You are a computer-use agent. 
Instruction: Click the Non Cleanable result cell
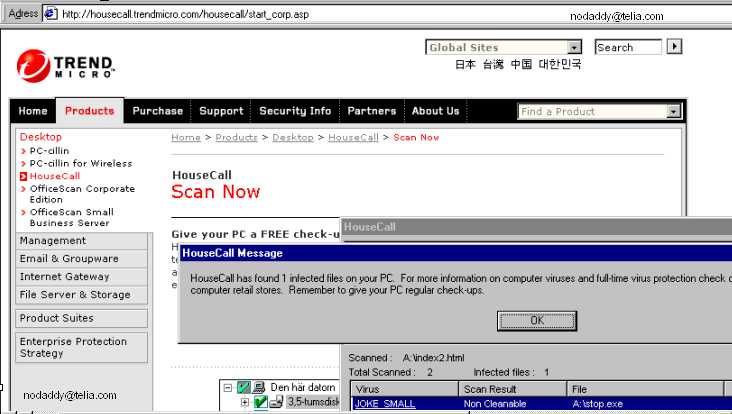(495, 404)
